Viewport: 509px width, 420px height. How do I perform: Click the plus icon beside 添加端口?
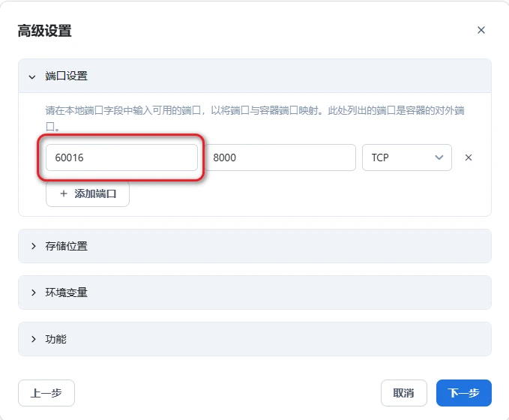[x=64, y=193]
